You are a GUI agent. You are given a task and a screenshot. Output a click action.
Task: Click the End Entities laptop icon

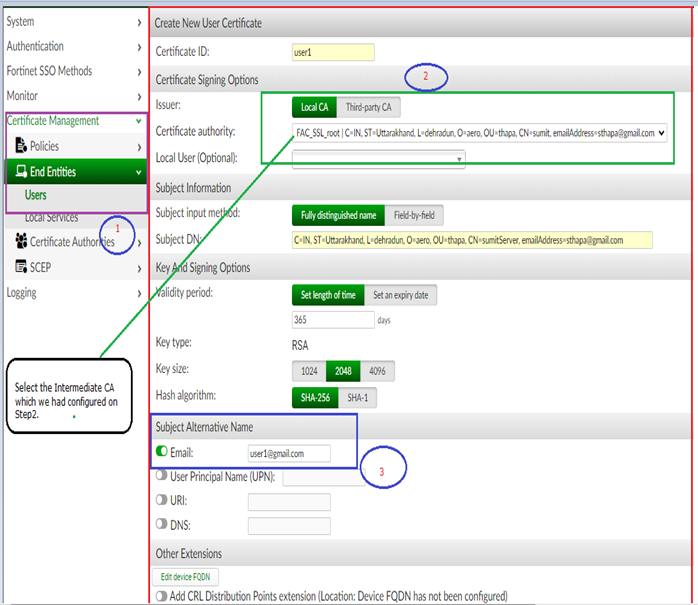click(x=22, y=172)
